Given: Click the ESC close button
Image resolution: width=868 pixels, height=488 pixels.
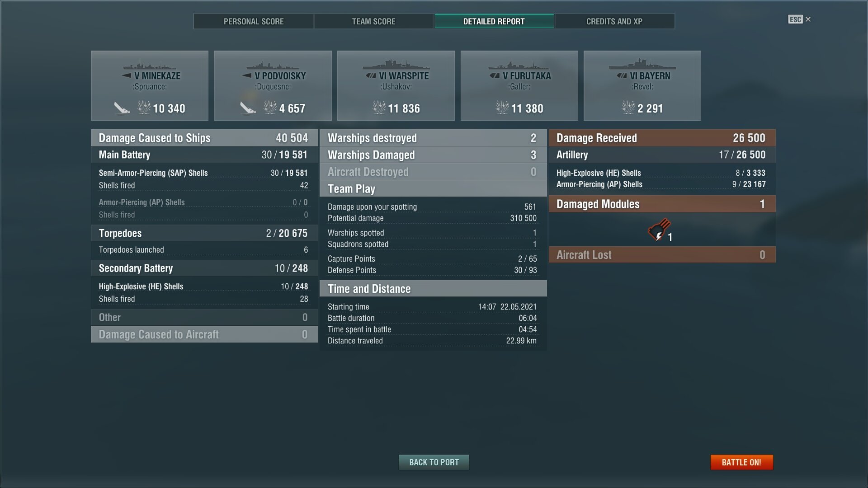Looking at the screenshot, I should click(x=799, y=19).
